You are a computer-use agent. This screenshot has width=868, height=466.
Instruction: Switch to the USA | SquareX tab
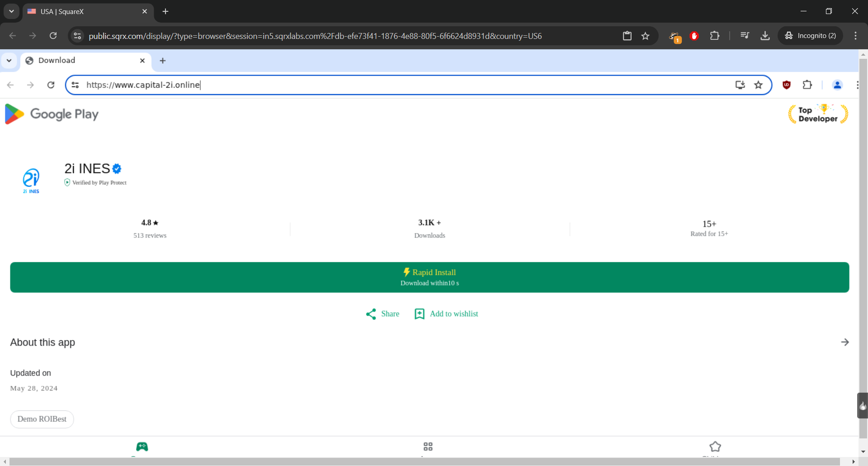coord(86,11)
